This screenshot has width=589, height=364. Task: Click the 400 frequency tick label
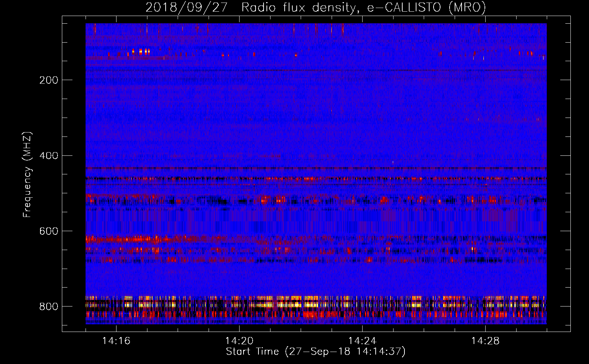[48, 156]
